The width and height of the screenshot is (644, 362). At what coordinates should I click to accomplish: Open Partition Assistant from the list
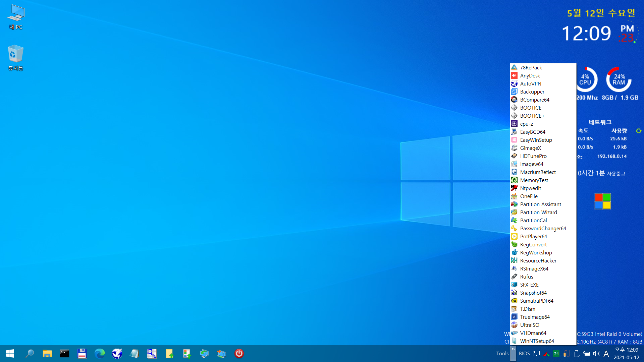[543, 204]
